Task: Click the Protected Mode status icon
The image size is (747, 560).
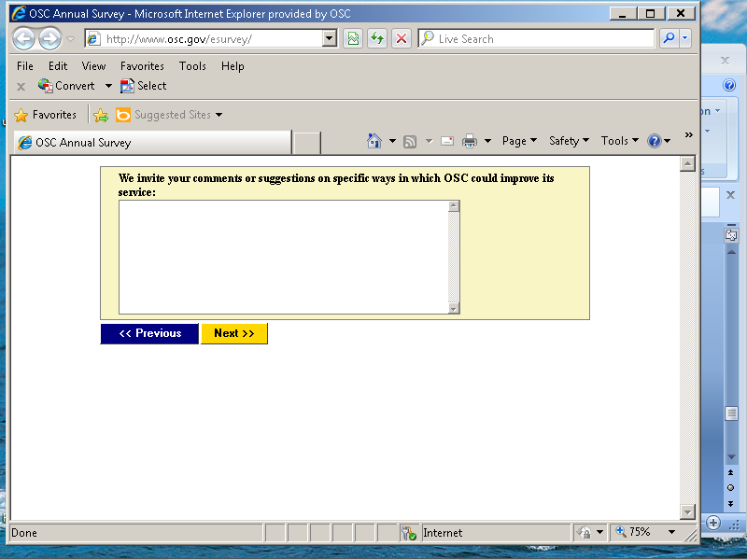Action: point(585,532)
